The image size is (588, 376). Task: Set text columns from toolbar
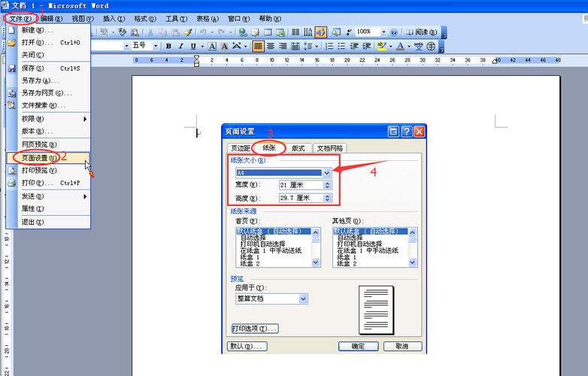(296, 32)
